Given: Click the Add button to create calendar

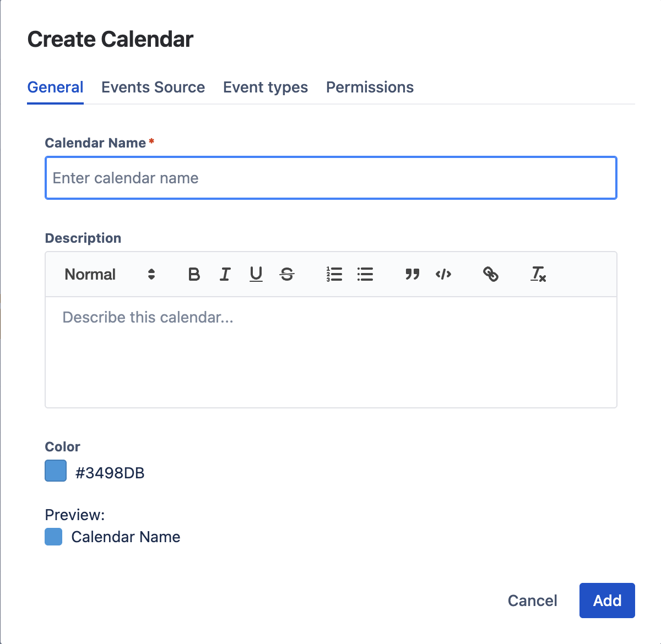Looking at the screenshot, I should (x=607, y=601).
